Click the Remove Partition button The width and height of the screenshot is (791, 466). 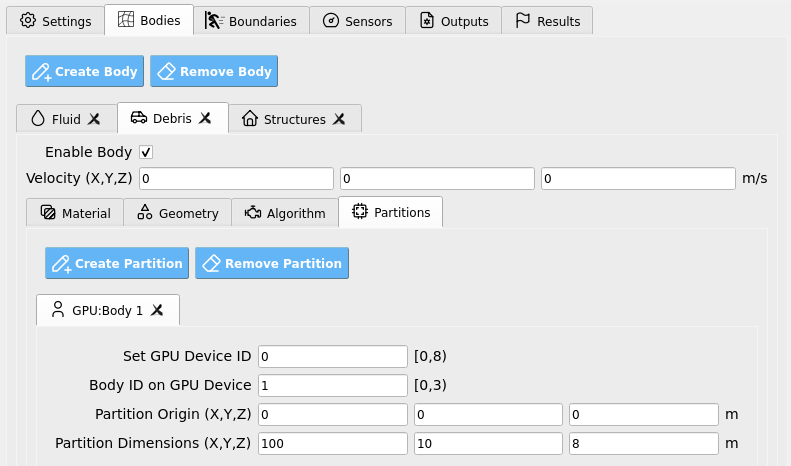(x=272, y=263)
